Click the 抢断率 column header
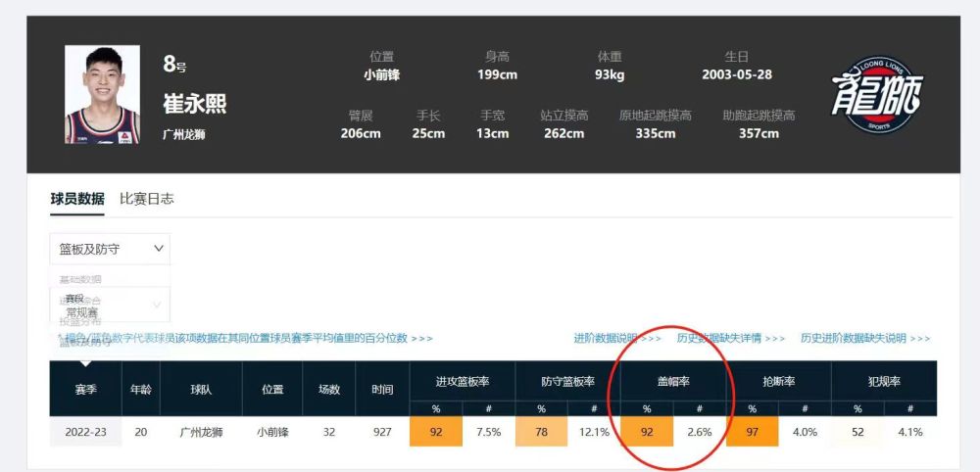 [778, 381]
